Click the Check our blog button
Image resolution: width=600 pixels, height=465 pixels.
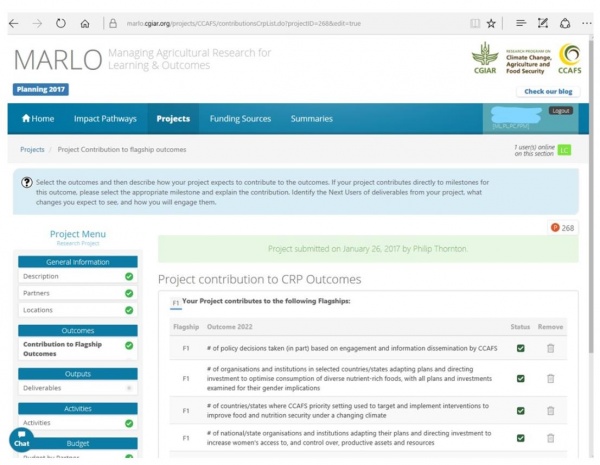(x=547, y=91)
